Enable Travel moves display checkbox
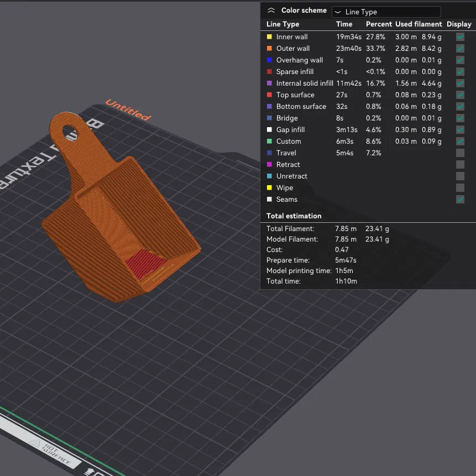Screen dimensions: 476x476 460,153
